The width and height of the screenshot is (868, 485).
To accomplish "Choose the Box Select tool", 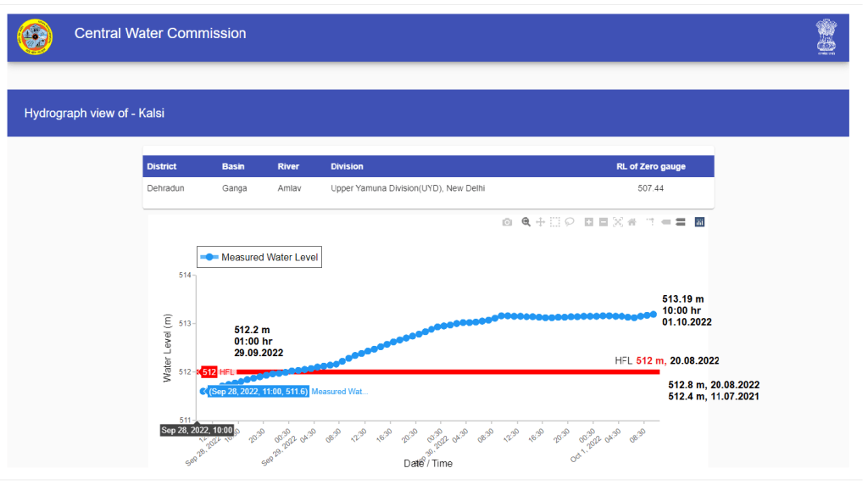I will point(555,222).
